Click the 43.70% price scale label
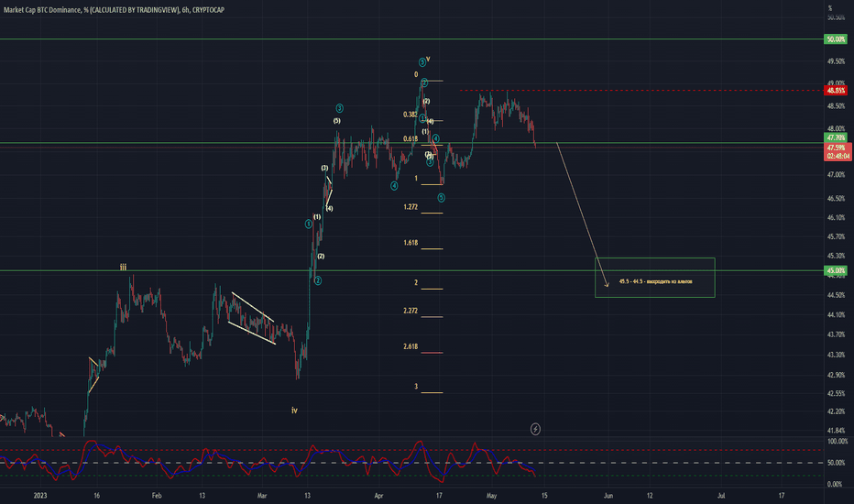 tap(836, 334)
